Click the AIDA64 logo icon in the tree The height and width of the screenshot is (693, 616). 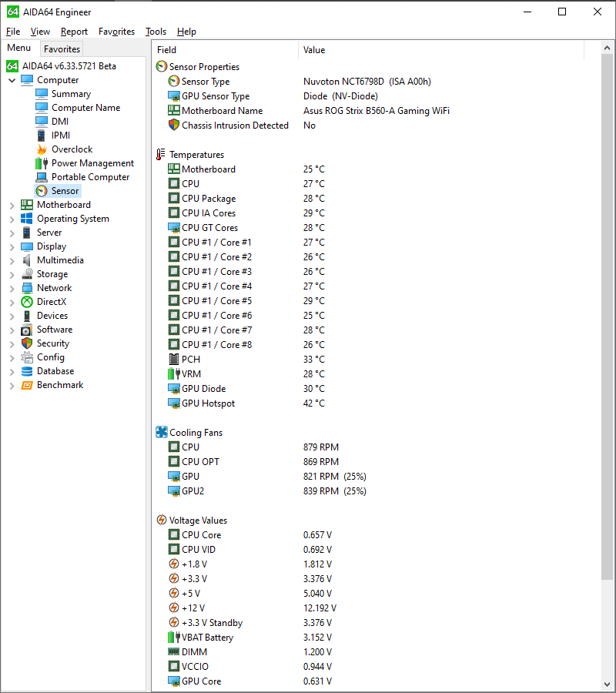click(12, 66)
